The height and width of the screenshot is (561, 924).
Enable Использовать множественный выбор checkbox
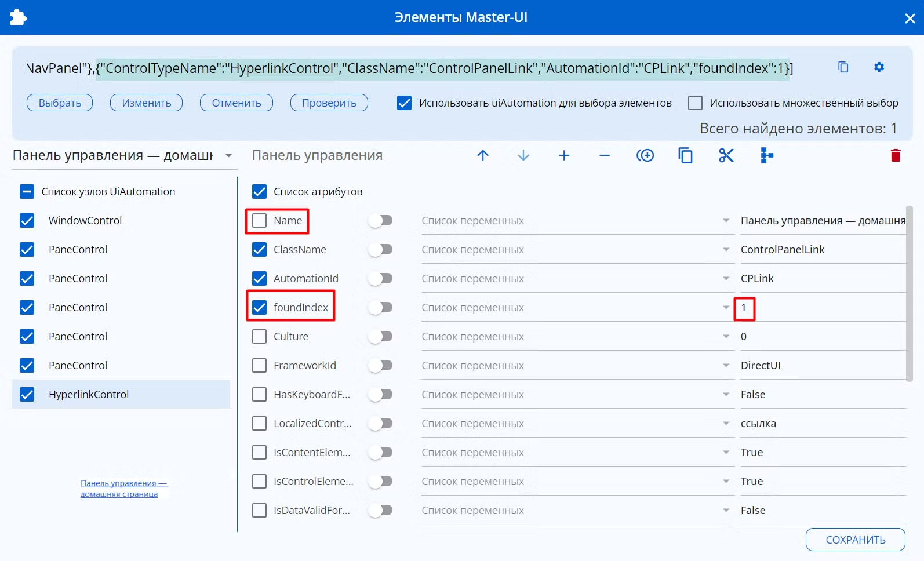pyautogui.click(x=695, y=103)
